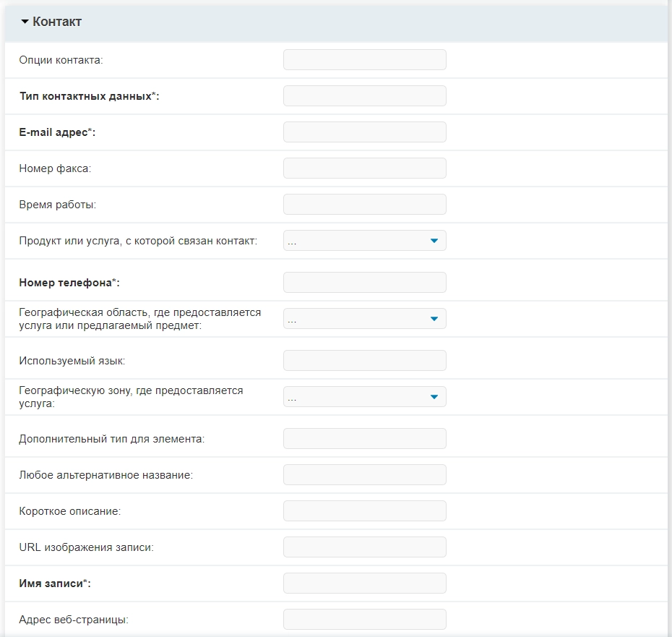Click the Номер телефона input field
Viewport: 672px width, 637px height.
[x=365, y=282]
